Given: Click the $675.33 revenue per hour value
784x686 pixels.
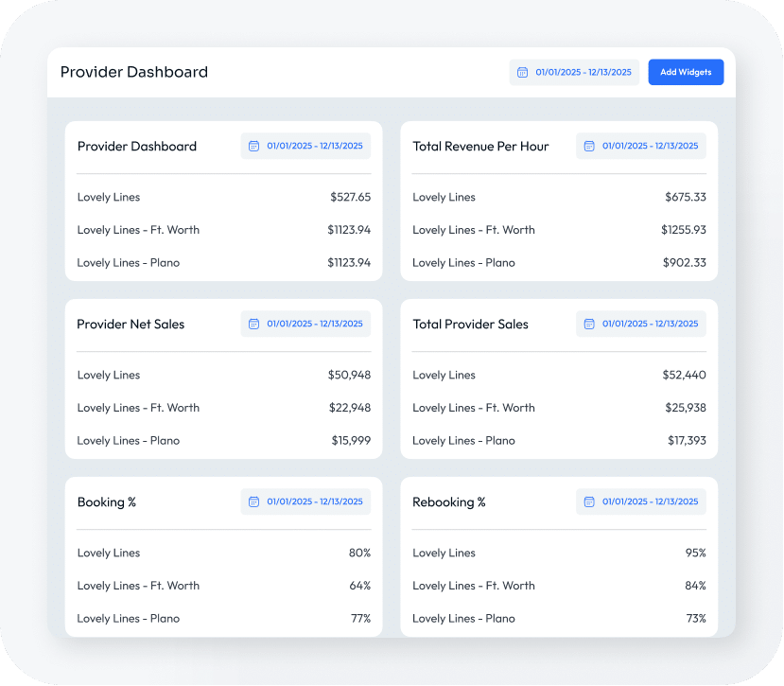Looking at the screenshot, I should point(686,197).
